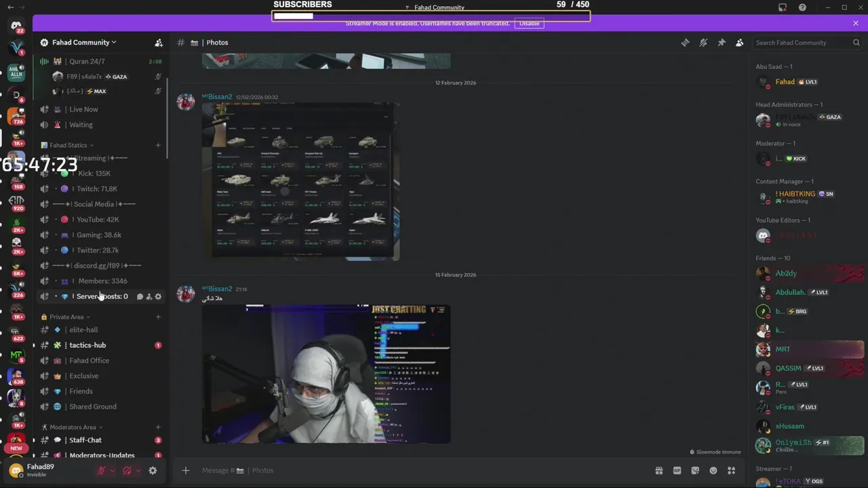The image size is (868, 488).
Task: Click plus attachment button in message bar
Action: (186, 470)
